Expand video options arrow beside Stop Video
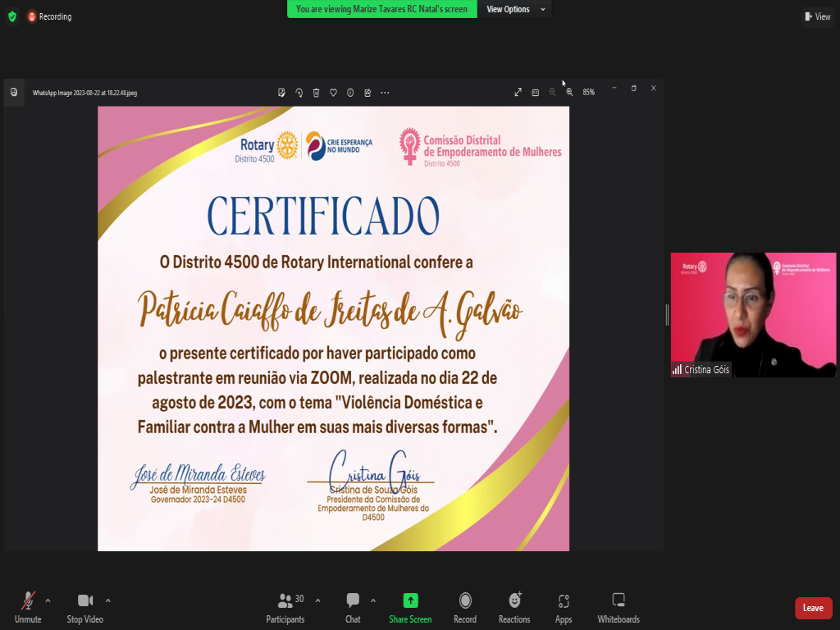Screen dimensions: 840x630 point(108,600)
